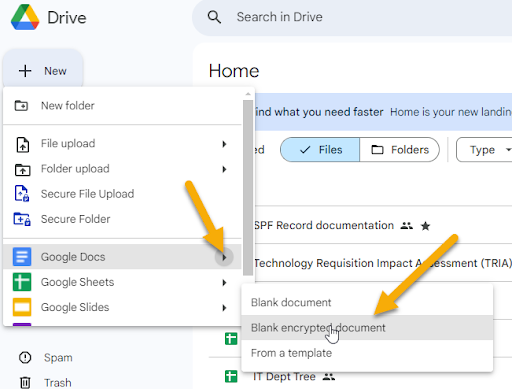
Task: Click the Spam sidebar icon
Action: click(25, 358)
